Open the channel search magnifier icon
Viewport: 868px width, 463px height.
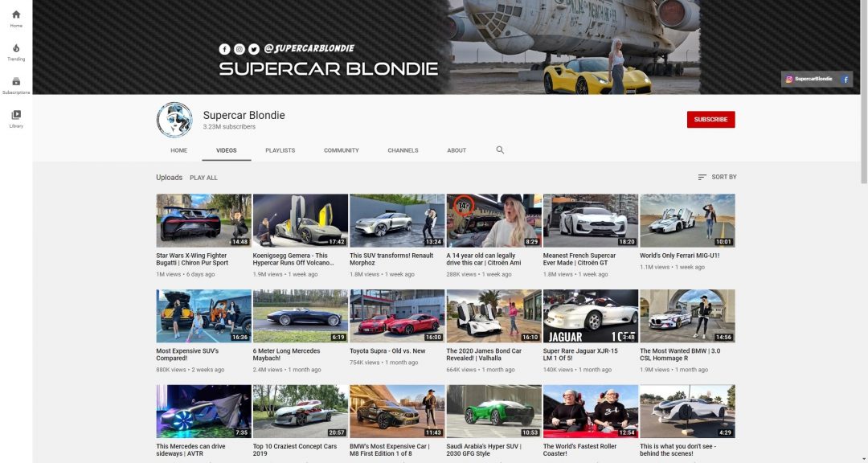[x=500, y=150]
